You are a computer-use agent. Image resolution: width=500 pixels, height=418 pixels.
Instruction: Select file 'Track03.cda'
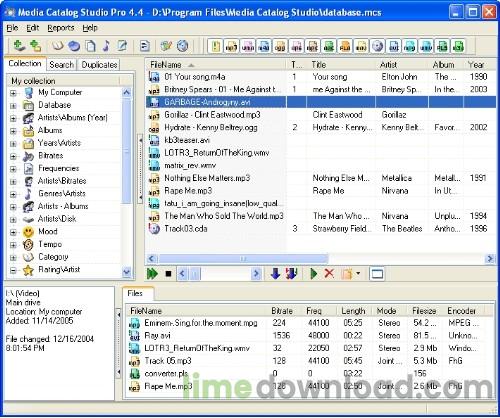point(186,229)
